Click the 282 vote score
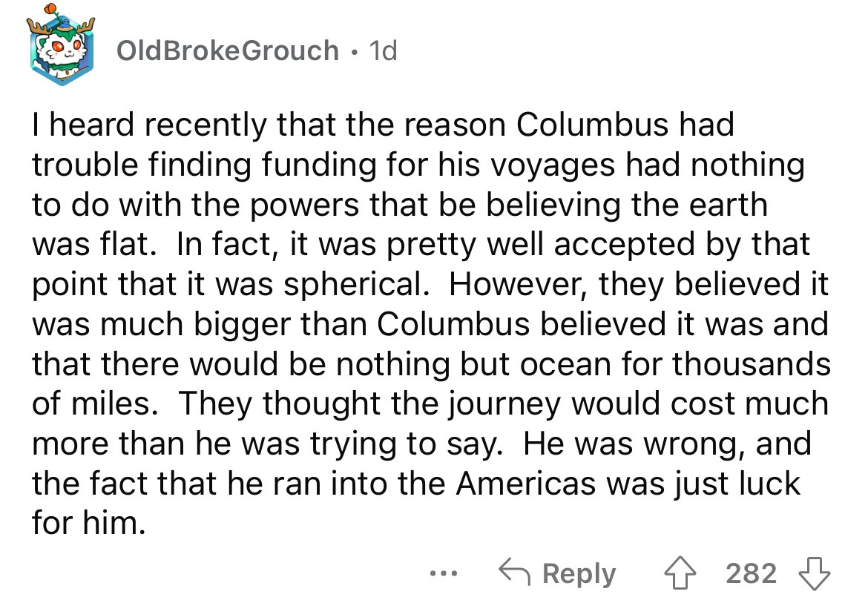This screenshot has height=600, width=868. coord(752,573)
